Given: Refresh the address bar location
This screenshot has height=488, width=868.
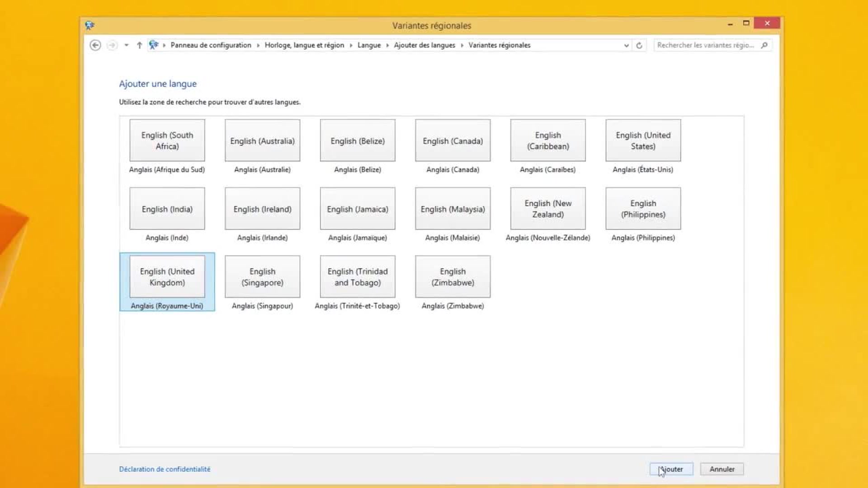Looking at the screenshot, I should click(639, 45).
